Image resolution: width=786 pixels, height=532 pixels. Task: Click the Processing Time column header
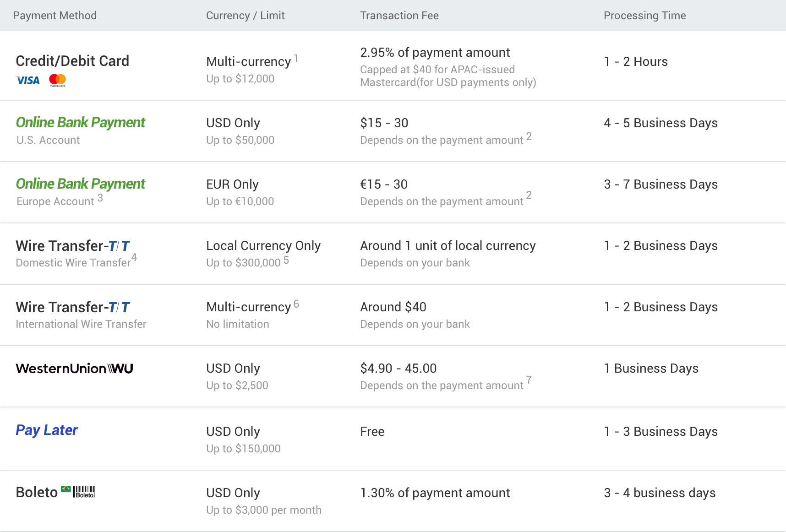(x=644, y=16)
